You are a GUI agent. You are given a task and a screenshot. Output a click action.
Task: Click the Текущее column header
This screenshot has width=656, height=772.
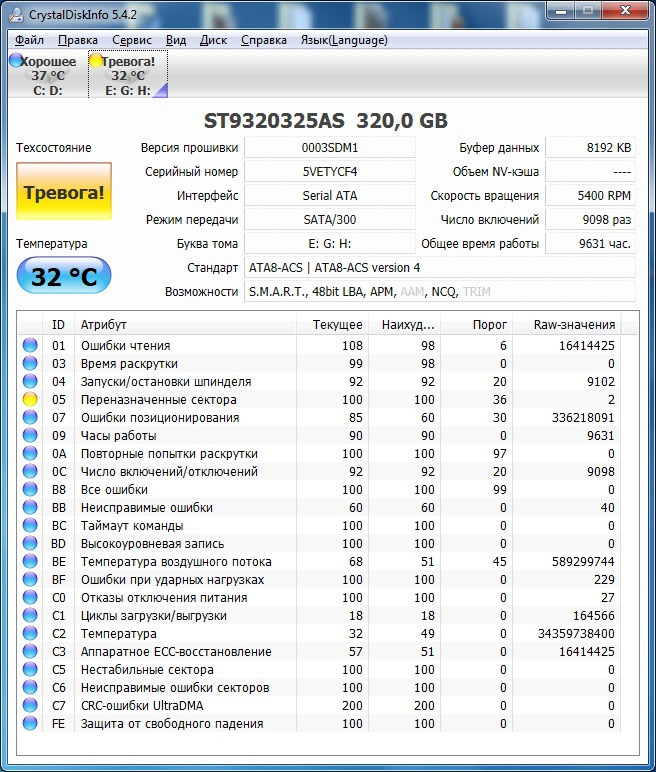pos(332,324)
